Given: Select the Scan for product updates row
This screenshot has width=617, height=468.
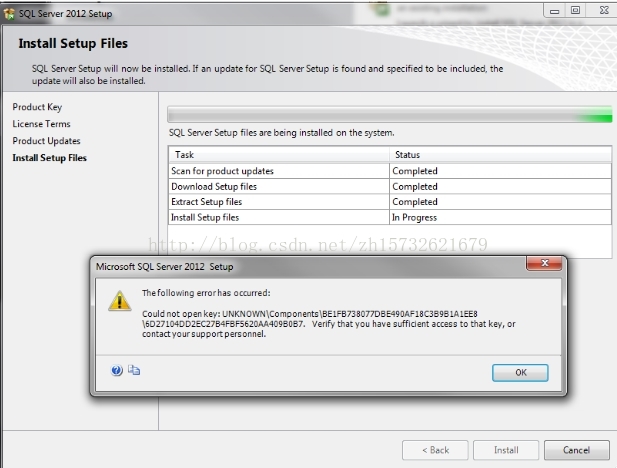Looking at the screenshot, I should [278, 171].
